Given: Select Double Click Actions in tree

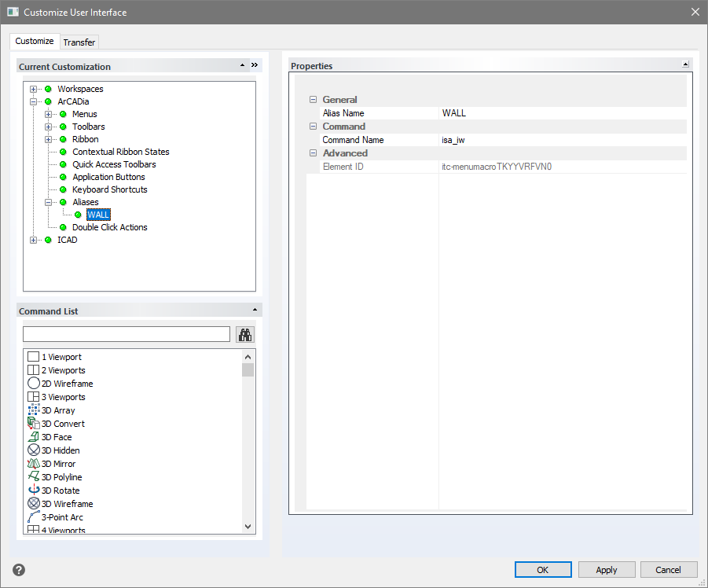Looking at the screenshot, I should [x=110, y=228].
